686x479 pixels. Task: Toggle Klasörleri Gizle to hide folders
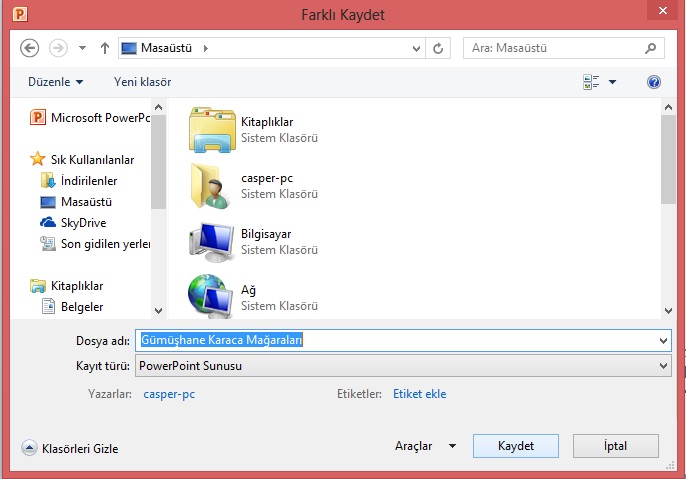(70, 448)
